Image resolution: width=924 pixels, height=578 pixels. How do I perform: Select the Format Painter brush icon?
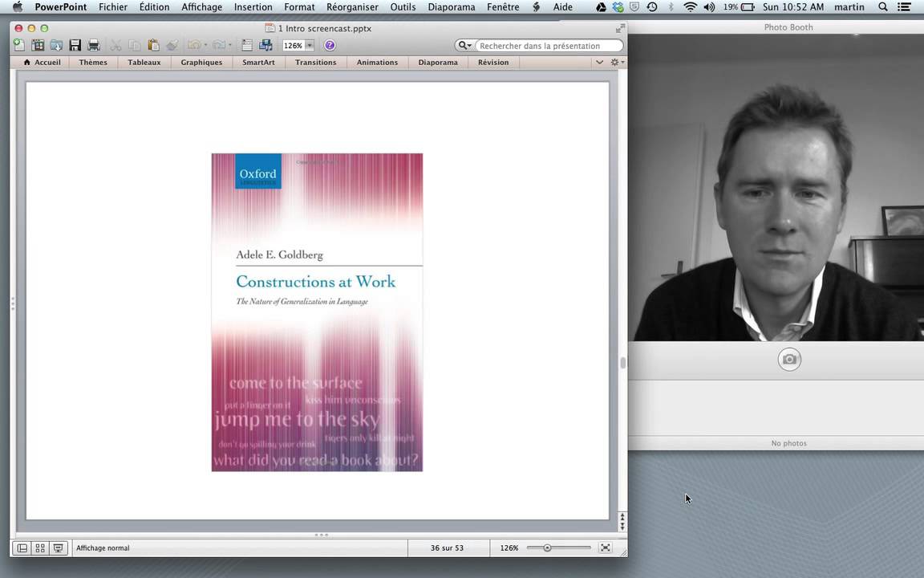click(x=172, y=45)
